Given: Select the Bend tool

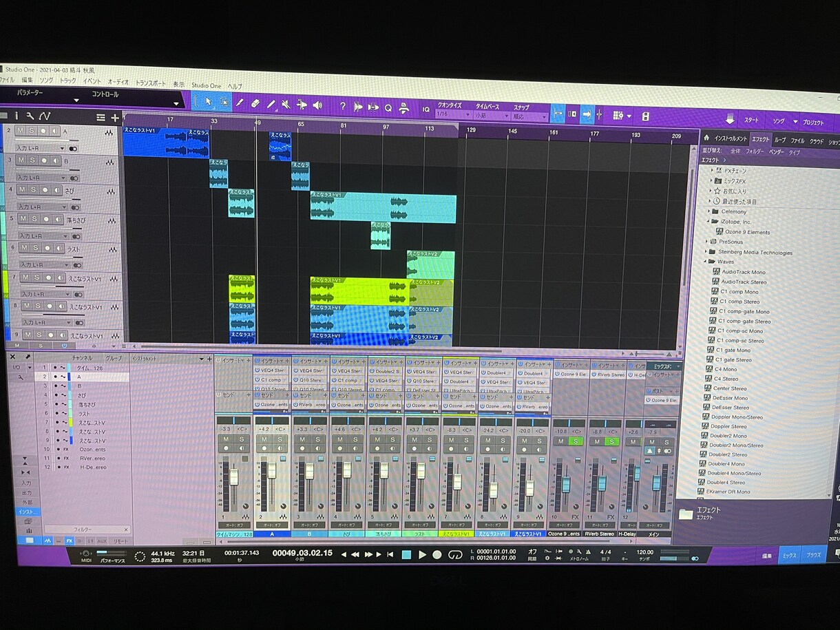Looking at the screenshot, I should pyautogui.click(x=302, y=105).
